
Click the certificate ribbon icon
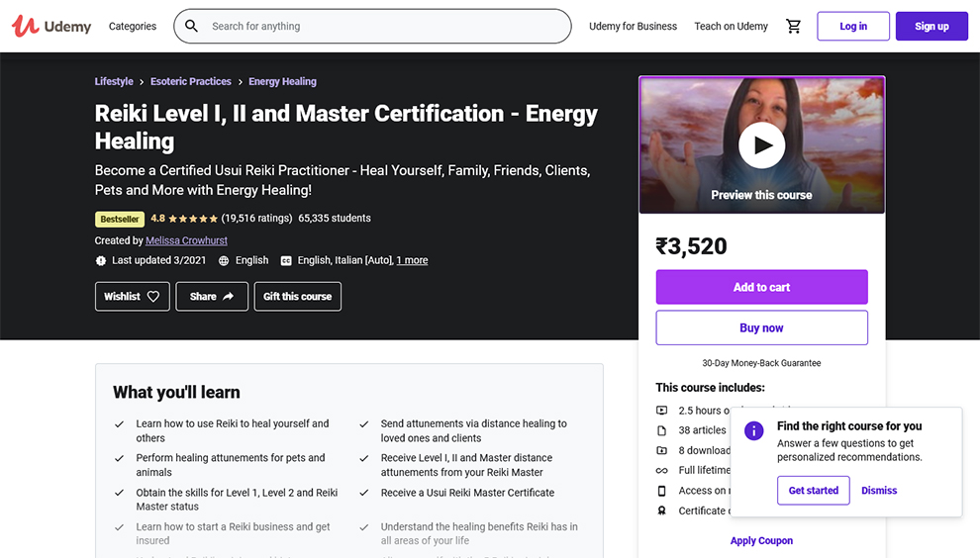click(661, 511)
